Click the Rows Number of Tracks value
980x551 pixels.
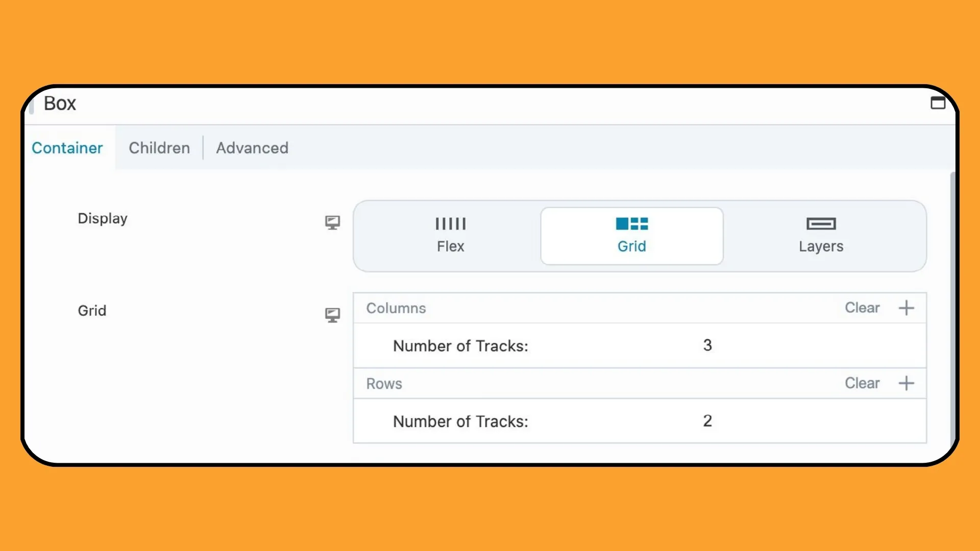click(x=707, y=421)
